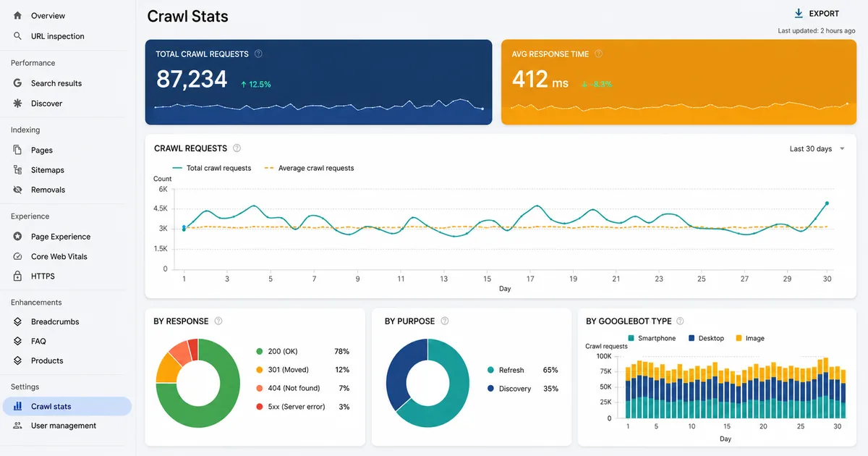The image size is (868, 456).
Task: Toggle 5xx (Server error) legend entry
Action: 302,407
